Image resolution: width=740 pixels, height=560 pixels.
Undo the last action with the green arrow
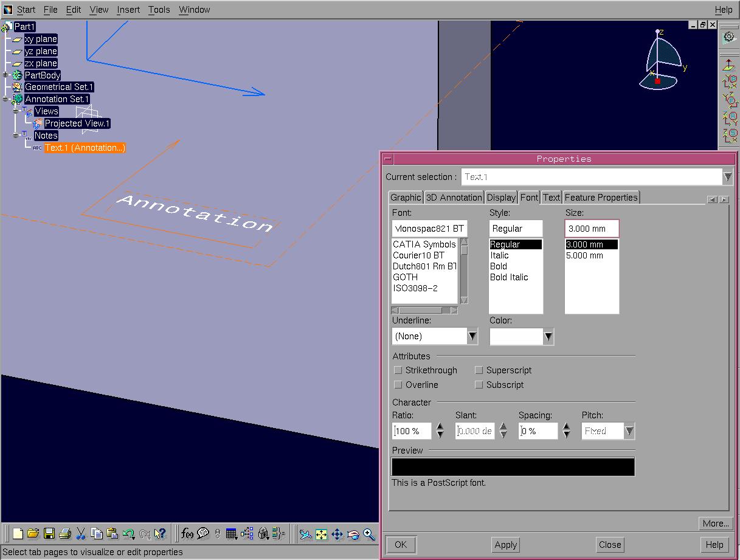coord(128,534)
